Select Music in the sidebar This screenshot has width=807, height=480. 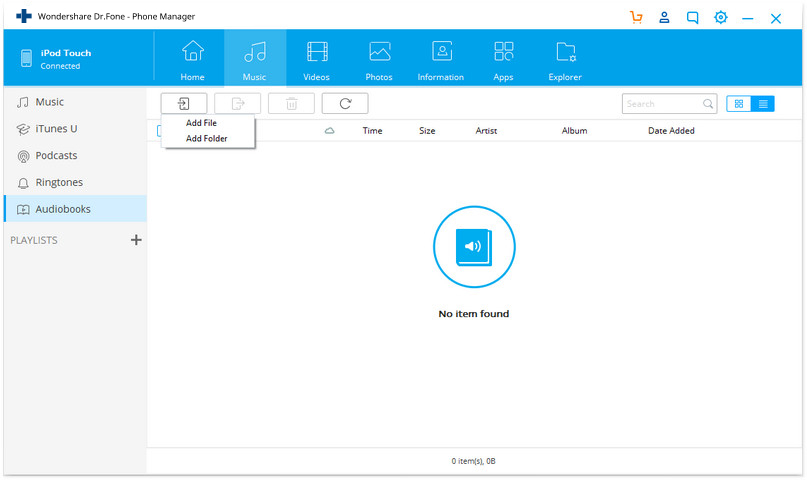75,102
